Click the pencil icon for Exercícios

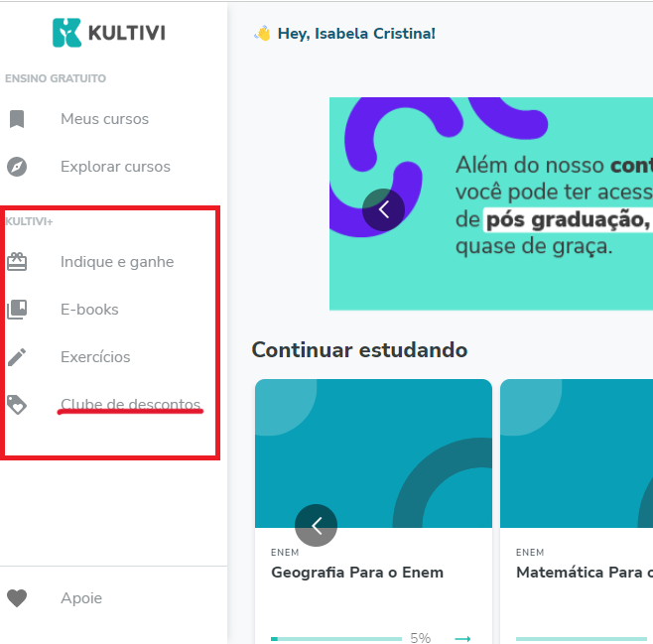17,357
